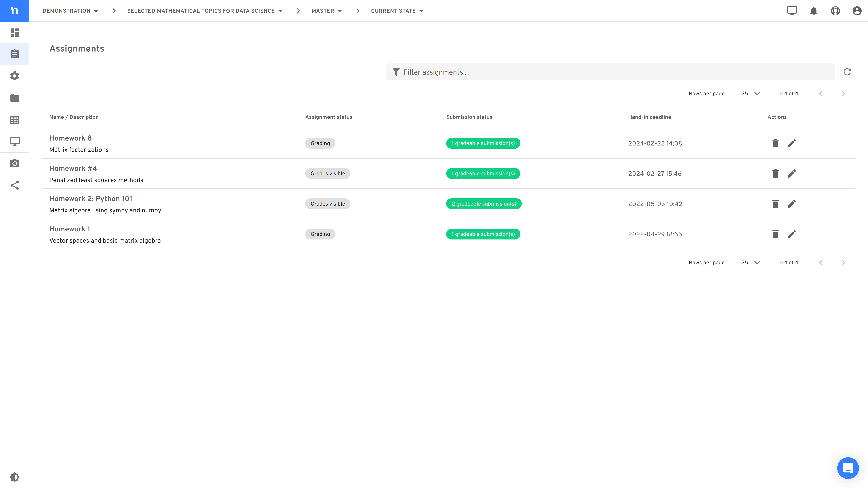Screen dimensions: 868x488
Task: Open the Homework 2: Python 101 assignment
Action: 91,199
